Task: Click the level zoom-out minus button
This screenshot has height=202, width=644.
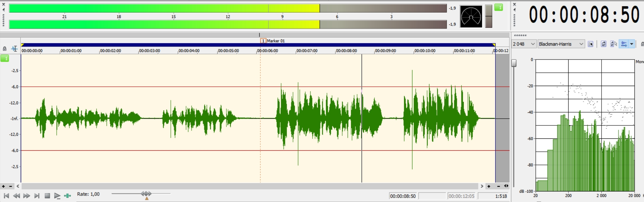Action: (11, 186)
